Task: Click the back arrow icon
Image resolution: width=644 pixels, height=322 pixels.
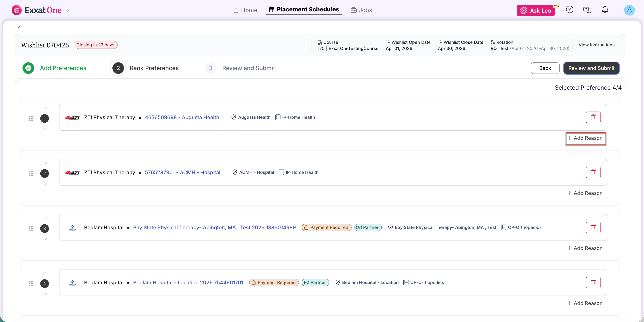Action: click(x=20, y=28)
